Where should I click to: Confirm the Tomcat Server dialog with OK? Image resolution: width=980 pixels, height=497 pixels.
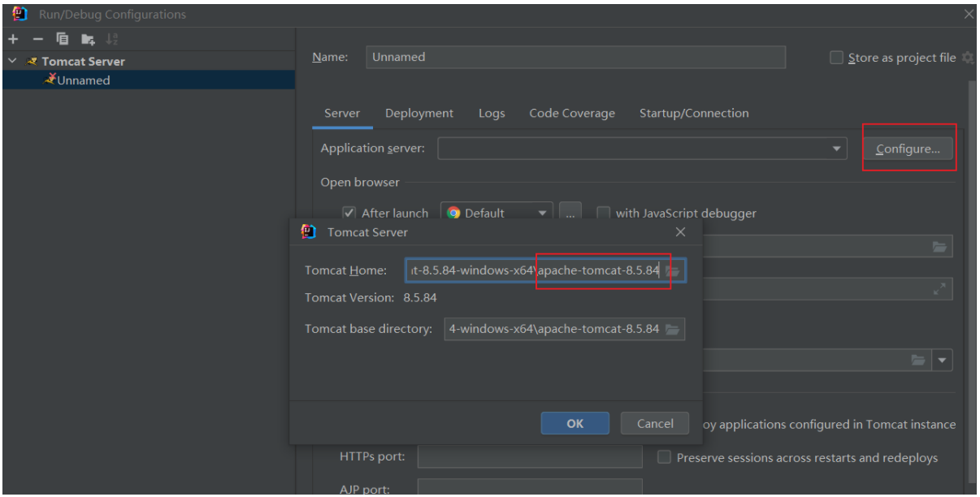pyautogui.click(x=575, y=423)
